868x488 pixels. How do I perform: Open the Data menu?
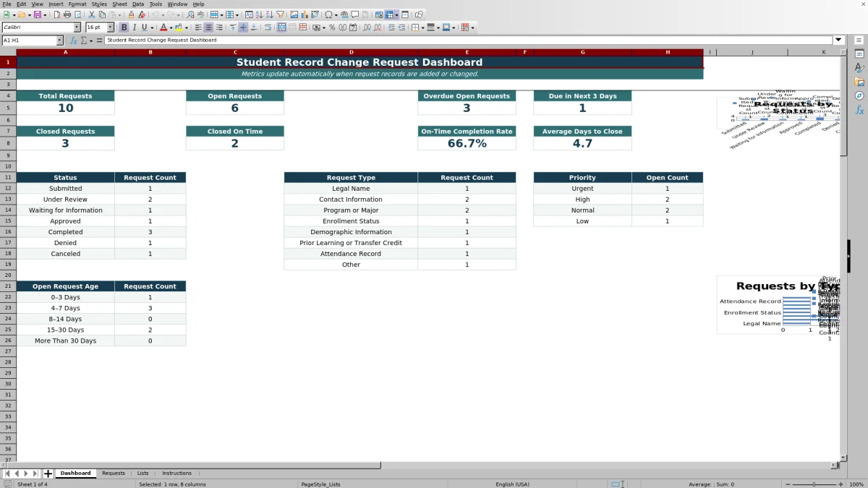[x=137, y=4]
